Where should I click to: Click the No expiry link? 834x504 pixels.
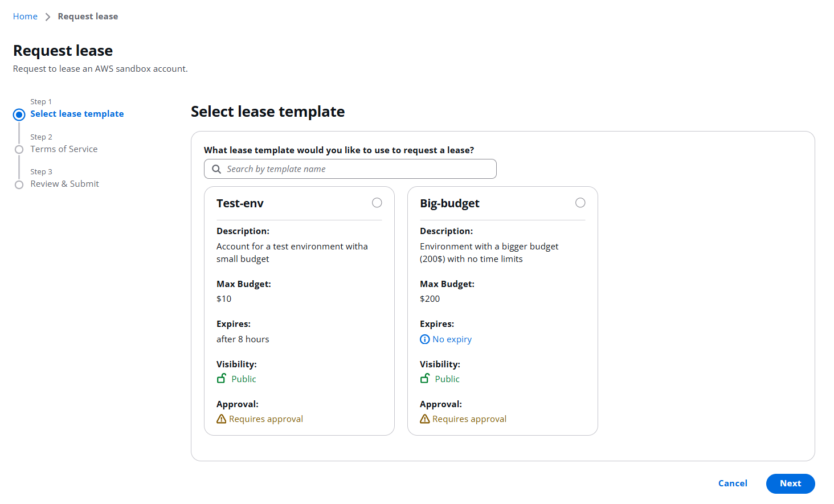452,339
